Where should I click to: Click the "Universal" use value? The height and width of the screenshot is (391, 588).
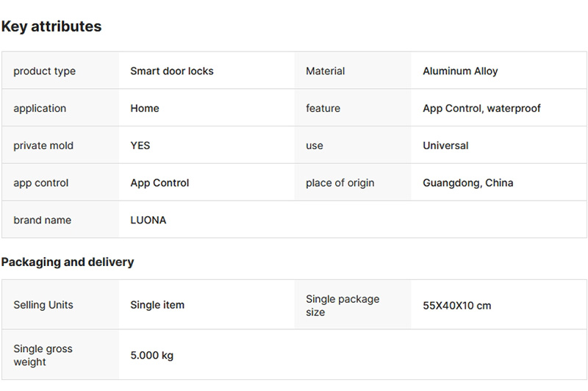coord(445,146)
